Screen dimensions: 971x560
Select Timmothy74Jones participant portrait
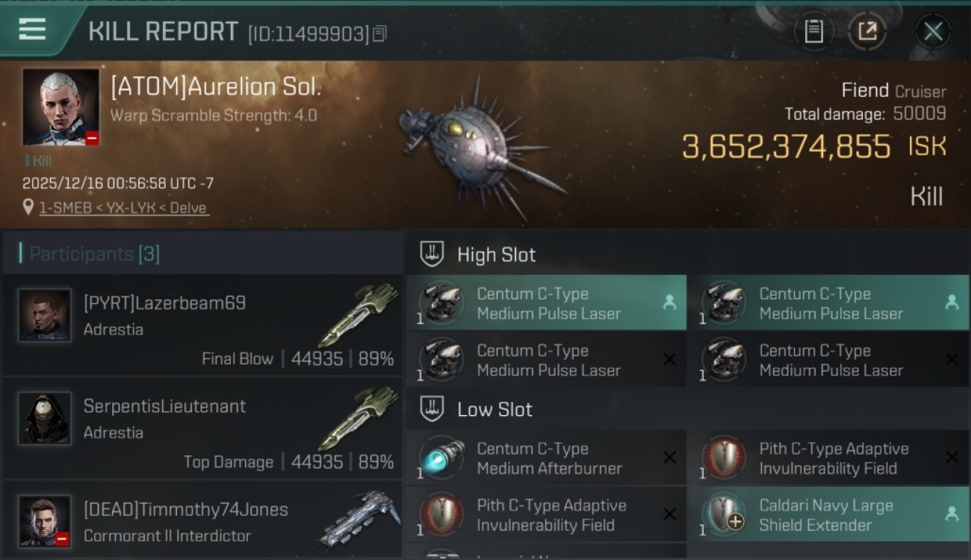[x=45, y=521]
